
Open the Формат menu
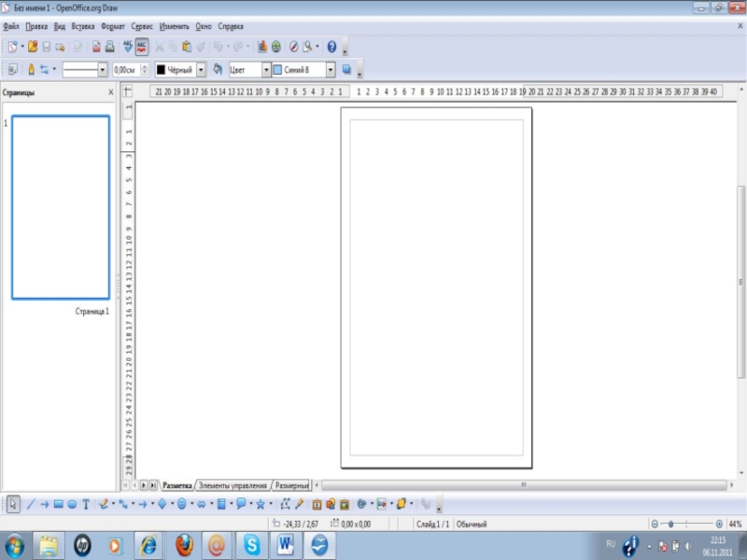[x=112, y=27]
